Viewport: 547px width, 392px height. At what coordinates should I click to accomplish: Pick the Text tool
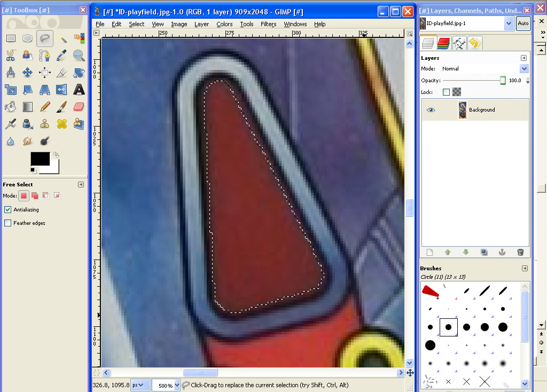pos(79,89)
